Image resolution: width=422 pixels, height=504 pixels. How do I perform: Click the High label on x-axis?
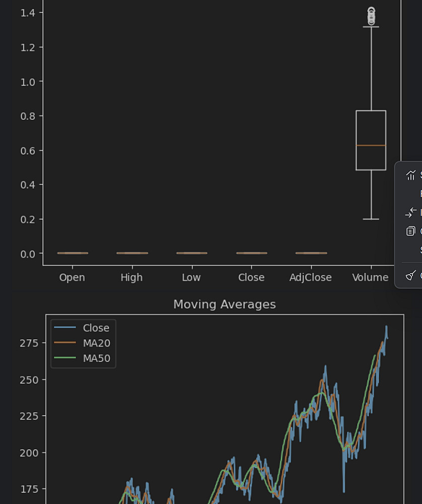[131, 278]
